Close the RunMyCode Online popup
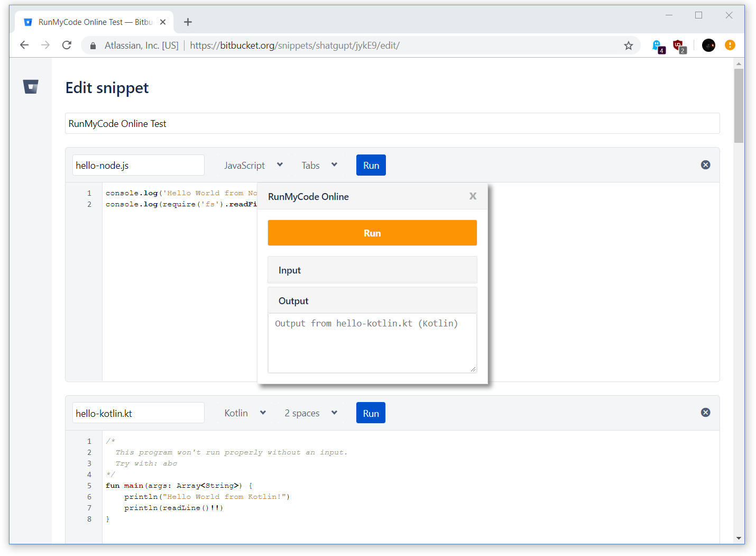Viewport: 756px width, 556px height. (x=473, y=196)
